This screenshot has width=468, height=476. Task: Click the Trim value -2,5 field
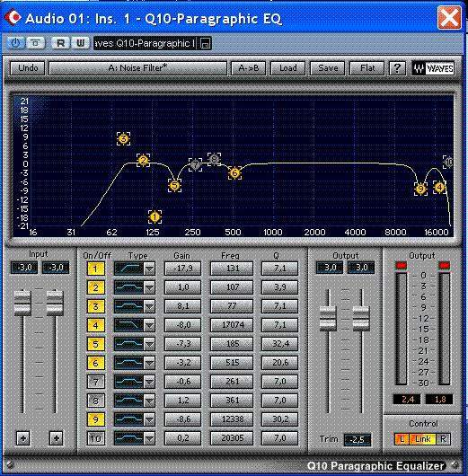[358, 439]
